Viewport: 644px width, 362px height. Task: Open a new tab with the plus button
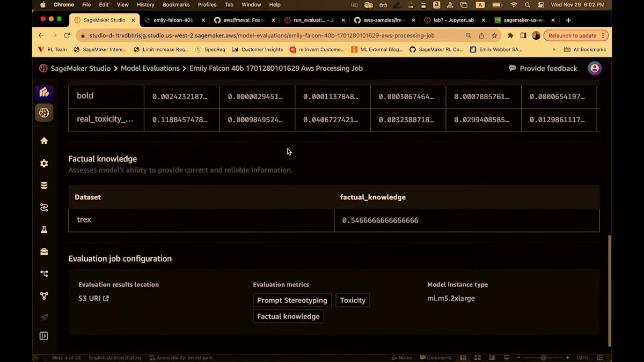(568, 20)
